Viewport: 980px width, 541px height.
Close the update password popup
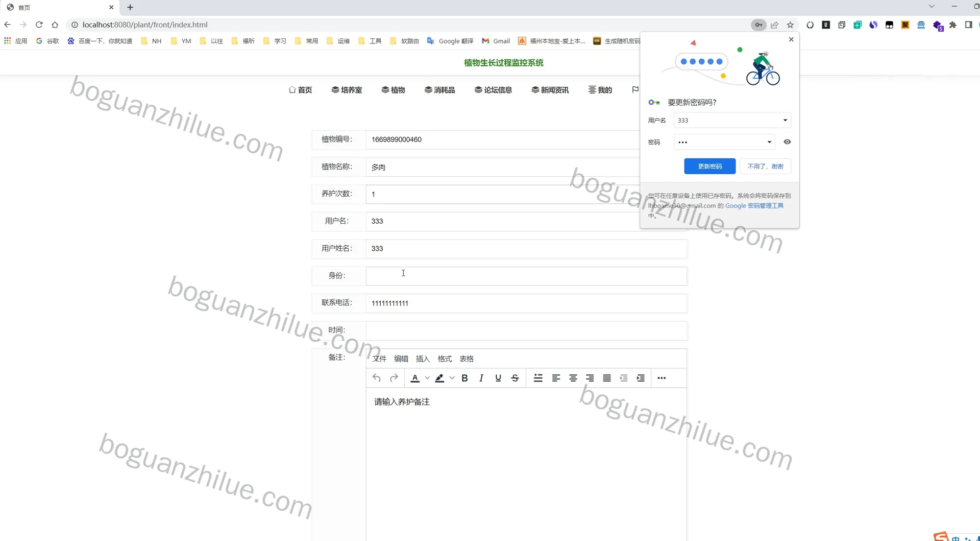point(791,39)
